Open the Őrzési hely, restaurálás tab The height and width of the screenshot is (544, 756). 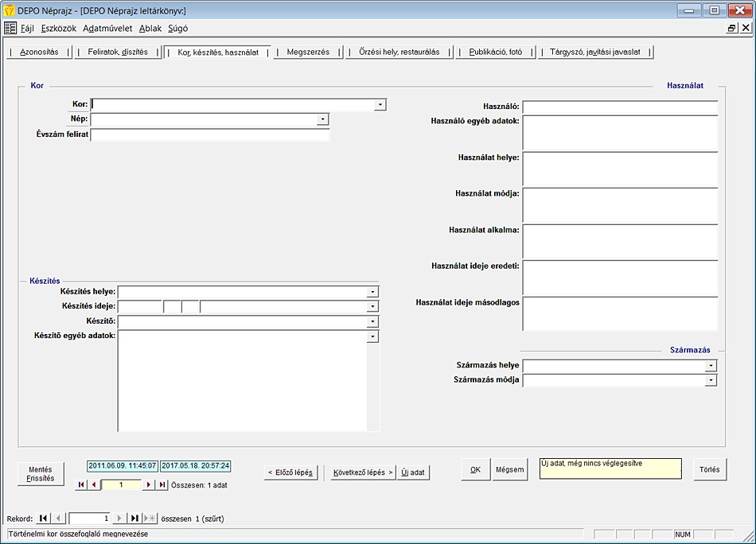[x=399, y=52]
